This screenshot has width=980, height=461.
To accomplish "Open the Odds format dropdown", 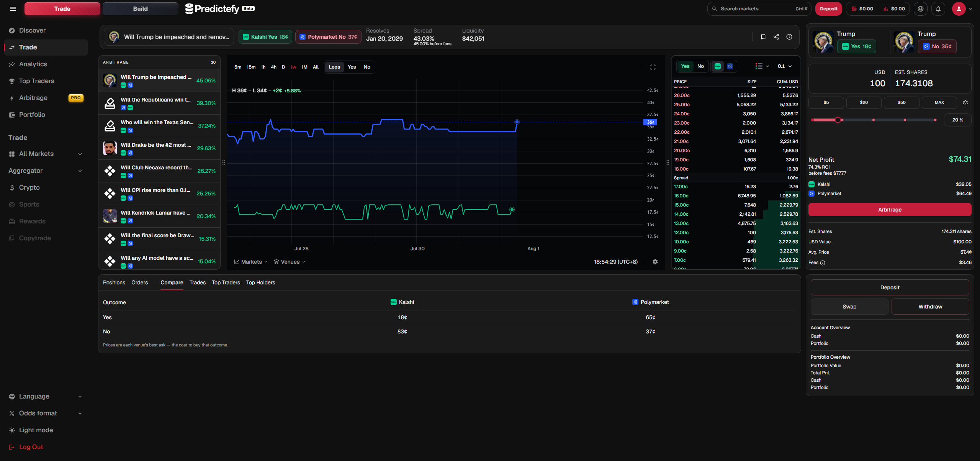I will tap(46, 413).
